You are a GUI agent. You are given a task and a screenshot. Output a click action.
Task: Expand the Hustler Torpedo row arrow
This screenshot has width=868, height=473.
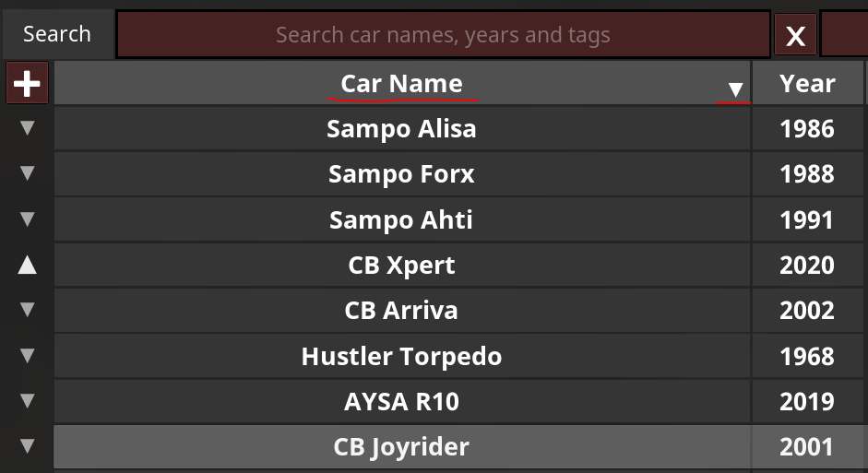coord(27,356)
